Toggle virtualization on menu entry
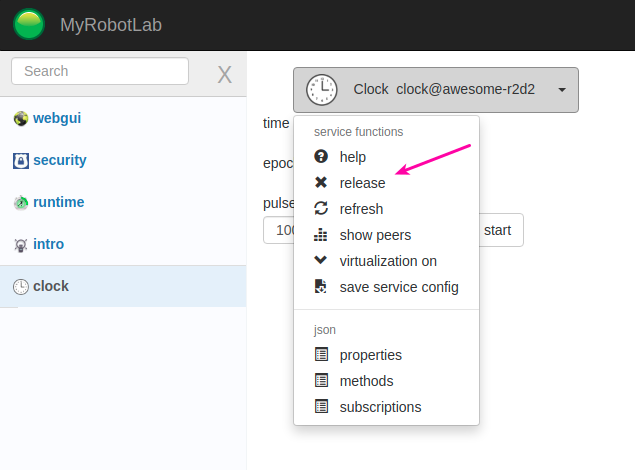The width and height of the screenshot is (635, 470). pos(386,261)
